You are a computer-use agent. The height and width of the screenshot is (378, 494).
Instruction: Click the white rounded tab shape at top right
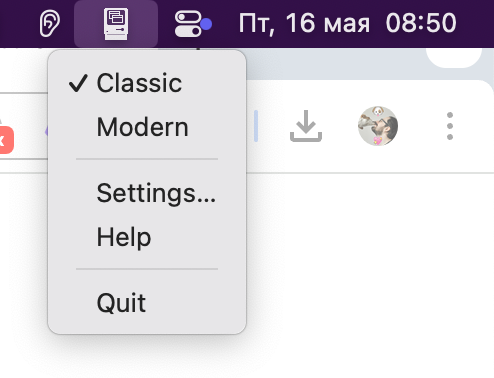[x=454, y=58]
